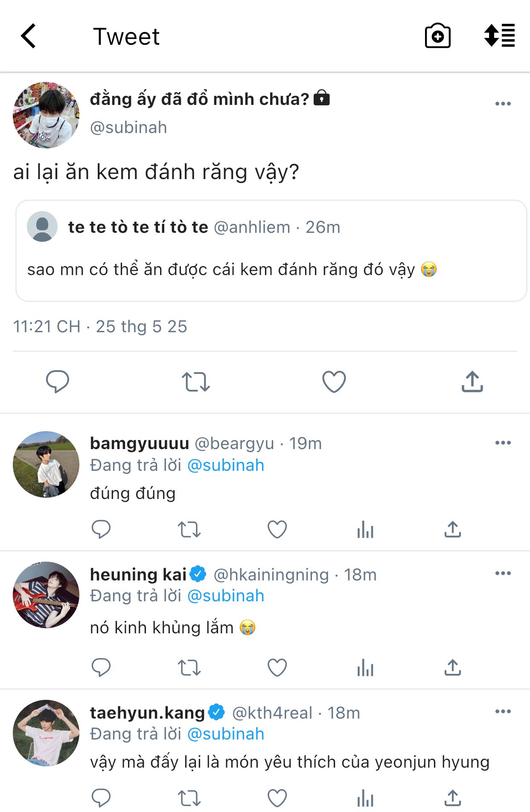530x812 pixels.
Task: Like the main tweet by subinah
Action: pos(334,381)
